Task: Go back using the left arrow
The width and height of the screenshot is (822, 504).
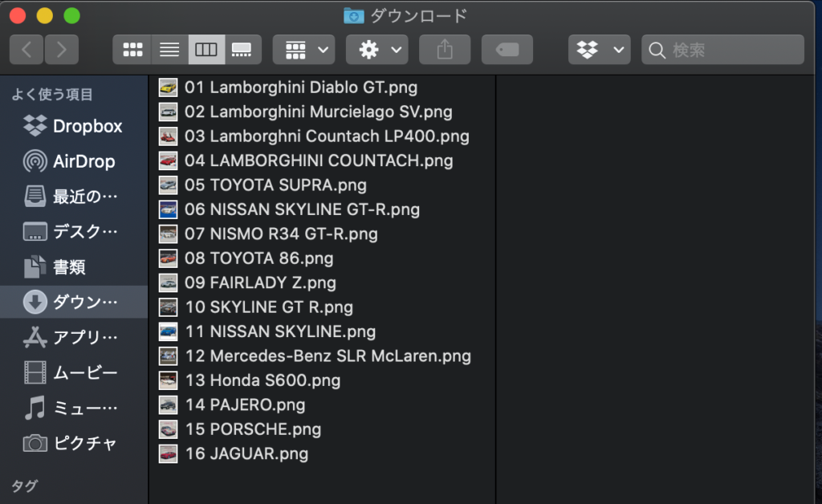Action: coord(26,50)
